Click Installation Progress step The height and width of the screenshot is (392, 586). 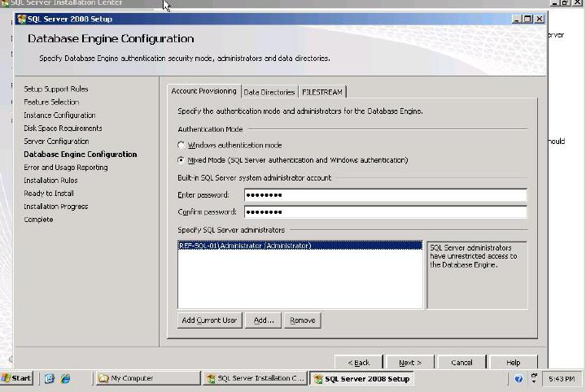(56, 207)
